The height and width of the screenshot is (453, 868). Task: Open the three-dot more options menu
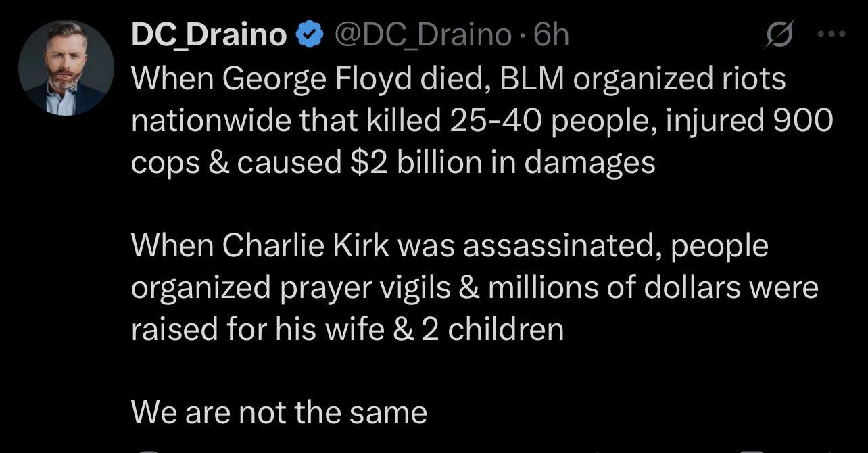[x=831, y=34]
